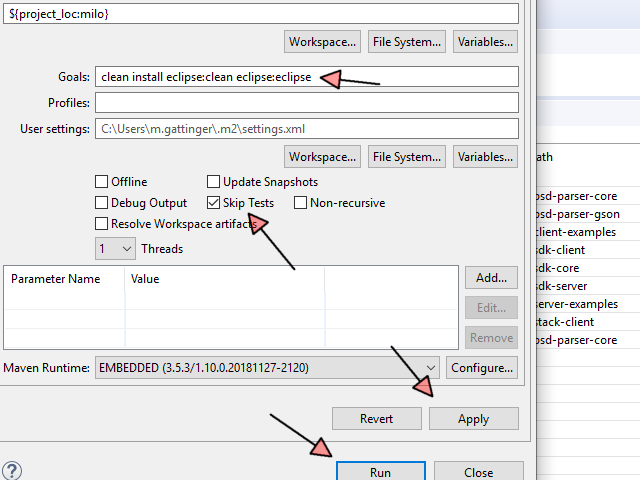Close the run configuration dialog

click(478, 471)
